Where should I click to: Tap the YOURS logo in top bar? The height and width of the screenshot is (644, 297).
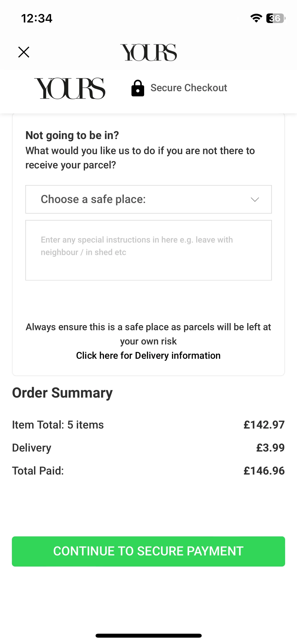pyautogui.click(x=149, y=52)
